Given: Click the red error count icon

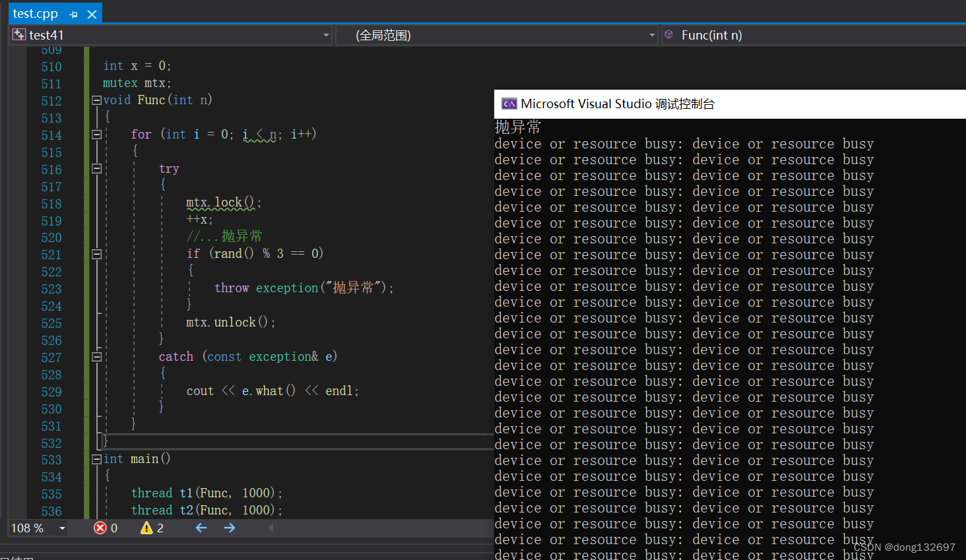Looking at the screenshot, I should tap(100, 528).
